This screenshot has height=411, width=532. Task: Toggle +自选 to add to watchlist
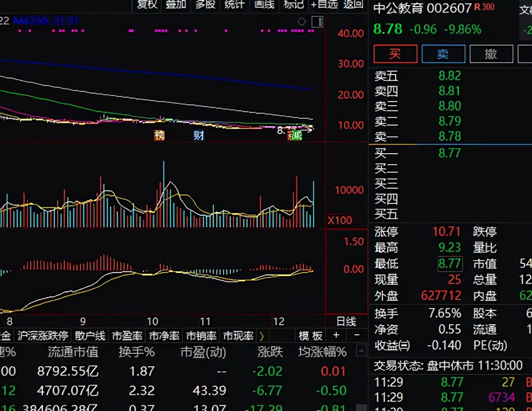pos(324,5)
